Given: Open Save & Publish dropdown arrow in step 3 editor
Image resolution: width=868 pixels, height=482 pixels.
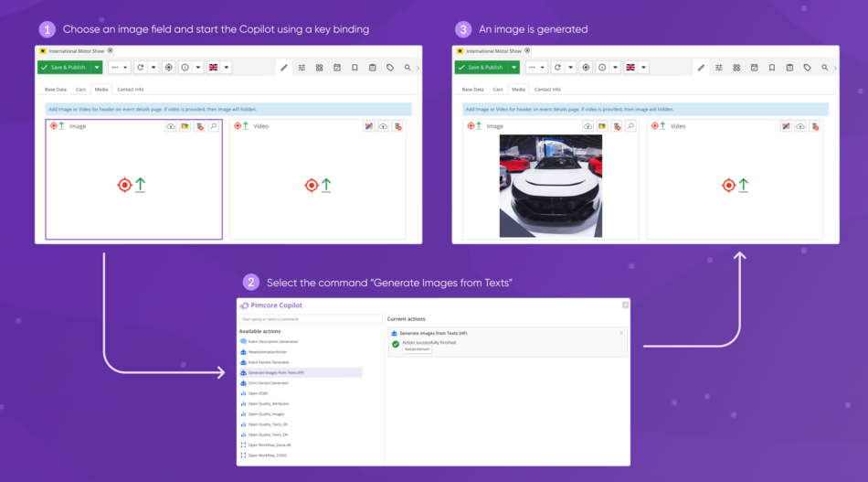Looking at the screenshot, I should click(514, 68).
